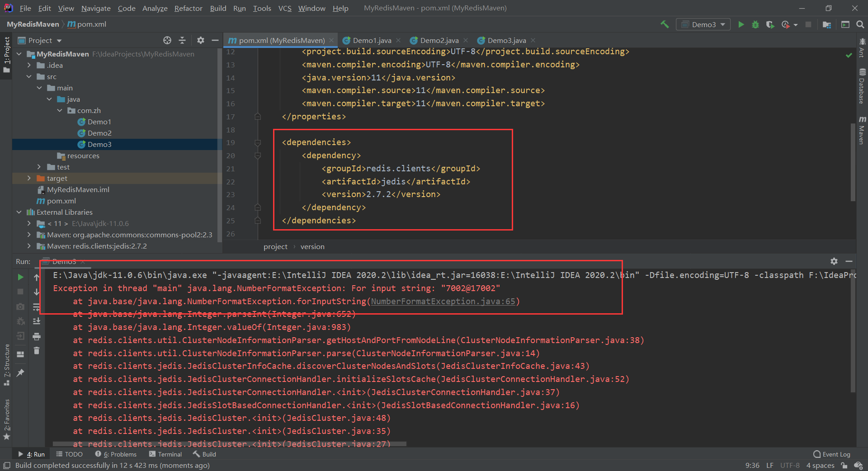Open IDE inspection settings icon in status bar
Screen dimensions: 868x471
click(858, 466)
